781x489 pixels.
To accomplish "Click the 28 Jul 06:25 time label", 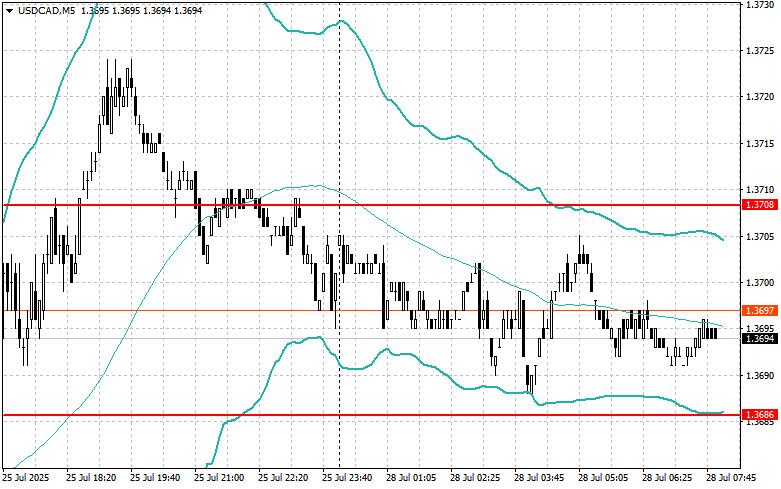I will (667, 478).
